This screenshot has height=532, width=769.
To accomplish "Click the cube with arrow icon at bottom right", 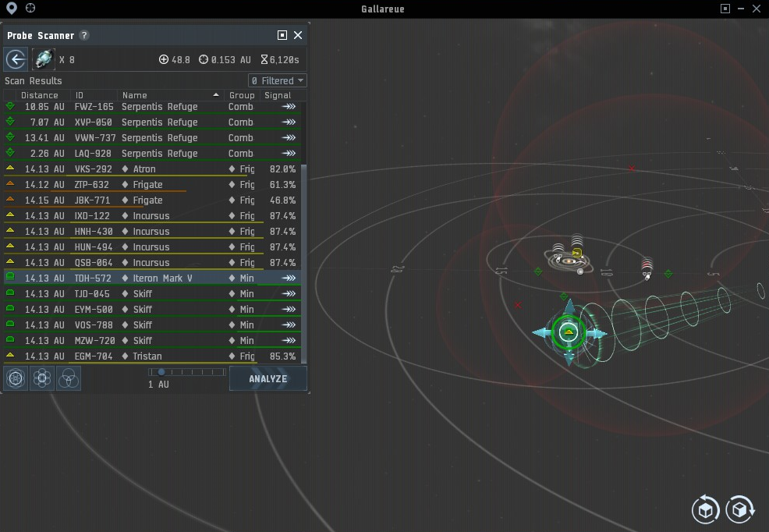I will (740, 509).
